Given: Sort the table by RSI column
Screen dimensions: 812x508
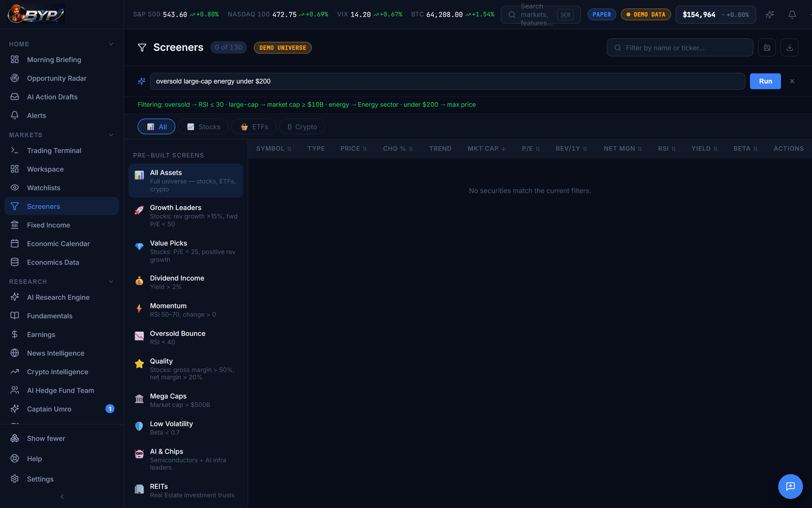Looking at the screenshot, I should [x=667, y=149].
